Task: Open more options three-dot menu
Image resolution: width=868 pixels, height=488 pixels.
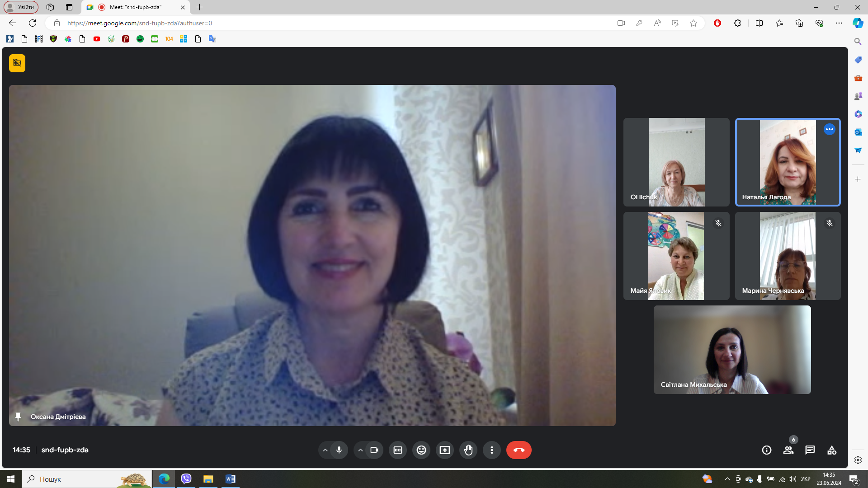Action: [x=492, y=450]
